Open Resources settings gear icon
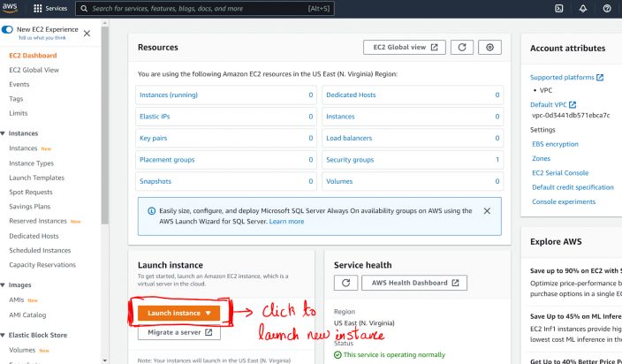 point(491,48)
